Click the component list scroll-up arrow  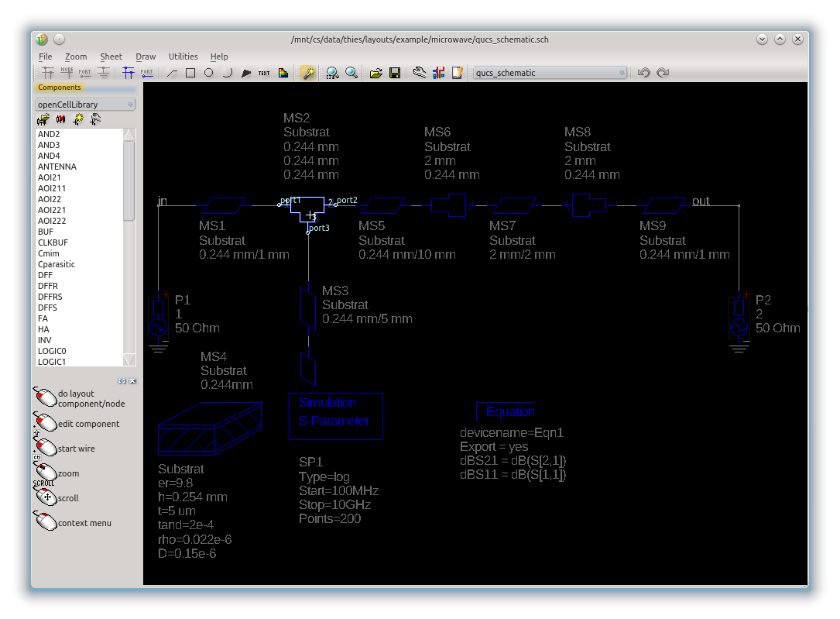tap(129, 135)
